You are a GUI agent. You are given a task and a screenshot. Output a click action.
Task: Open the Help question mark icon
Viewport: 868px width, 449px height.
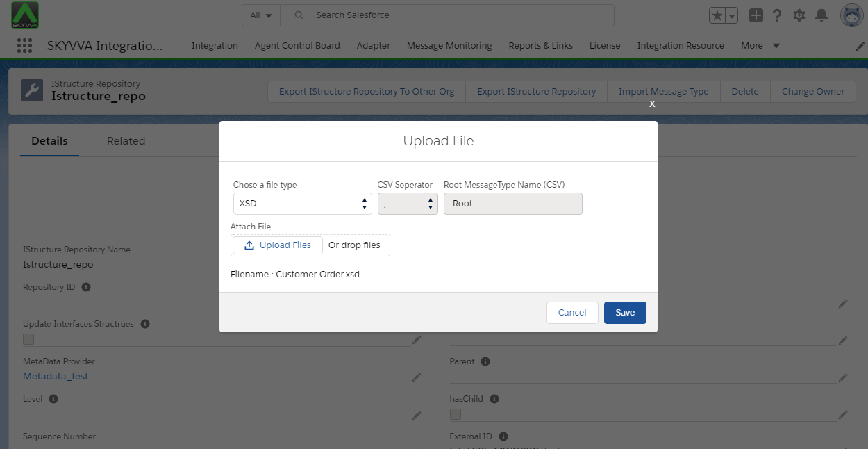point(777,15)
